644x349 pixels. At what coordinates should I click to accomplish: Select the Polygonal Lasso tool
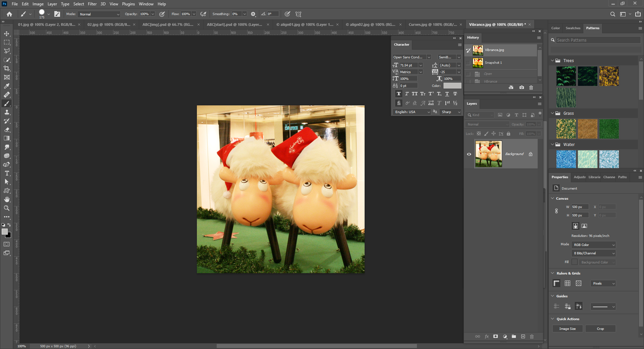point(7,51)
